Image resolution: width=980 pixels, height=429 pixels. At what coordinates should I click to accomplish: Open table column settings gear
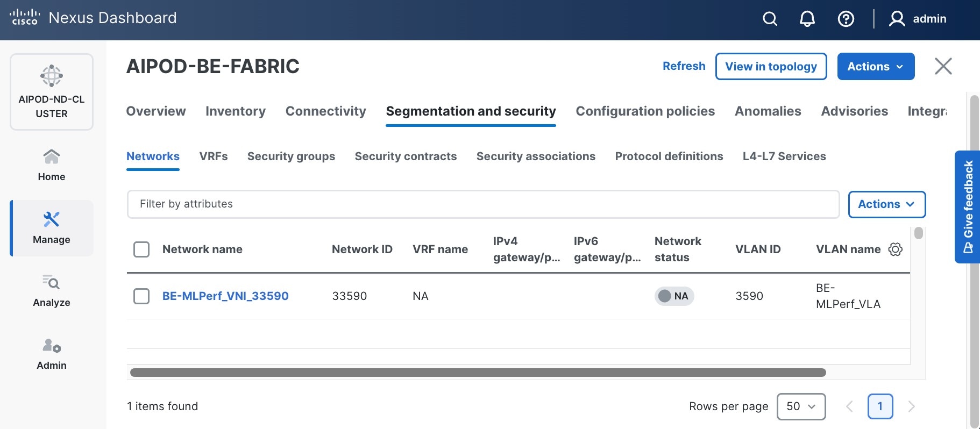895,249
